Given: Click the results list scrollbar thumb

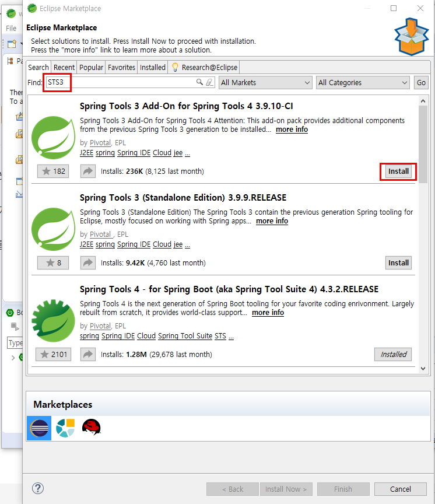Looking at the screenshot, I should point(423,144).
